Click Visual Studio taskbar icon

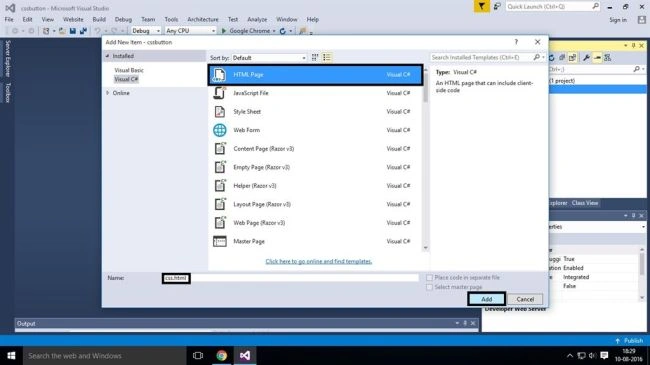[x=245, y=356]
